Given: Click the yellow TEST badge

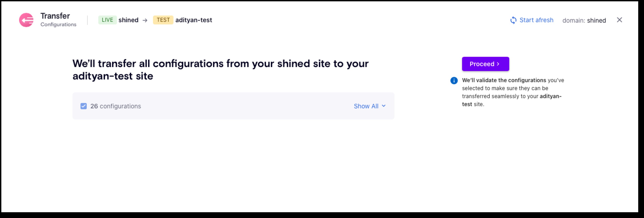Looking at the screenshot, I should (163, 20).
